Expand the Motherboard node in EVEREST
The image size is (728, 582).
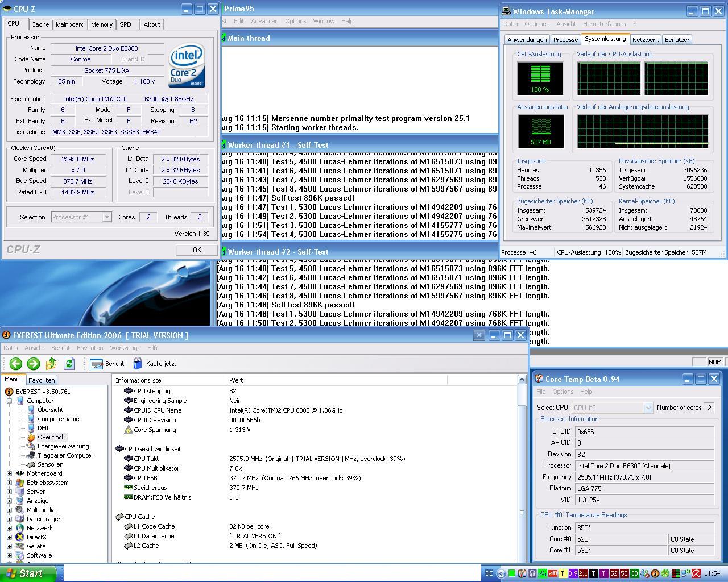click(9, 473)
